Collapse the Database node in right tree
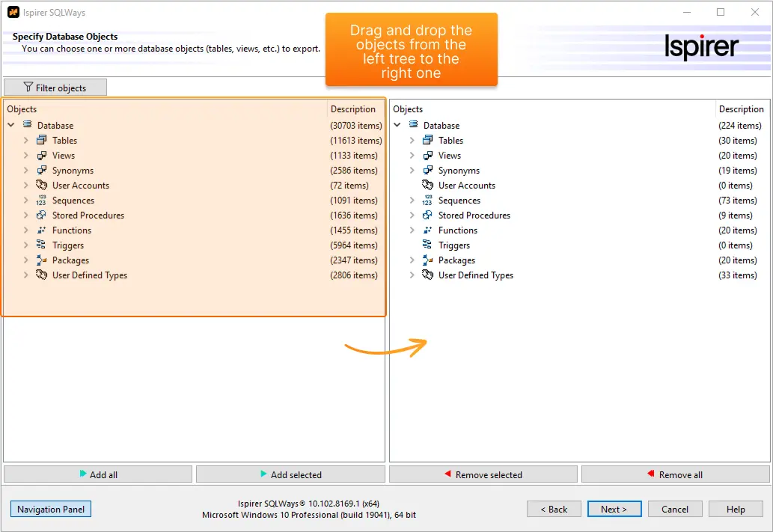 pyautogui.click(x=397, y=125)
